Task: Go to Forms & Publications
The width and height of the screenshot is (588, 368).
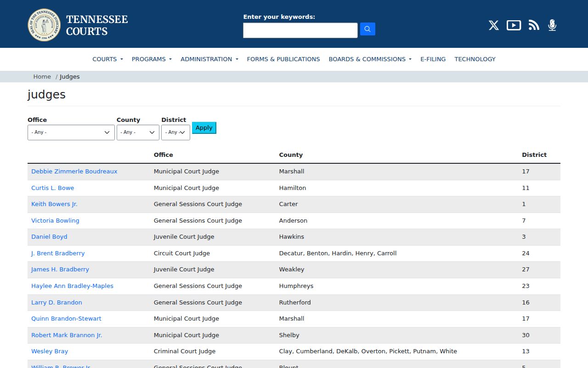Action: 283,59
